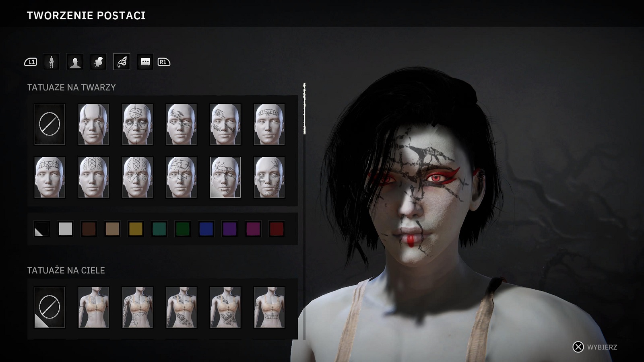Pick the blue tattoo color swatch
644x362 pixels.
pos(206,229)
